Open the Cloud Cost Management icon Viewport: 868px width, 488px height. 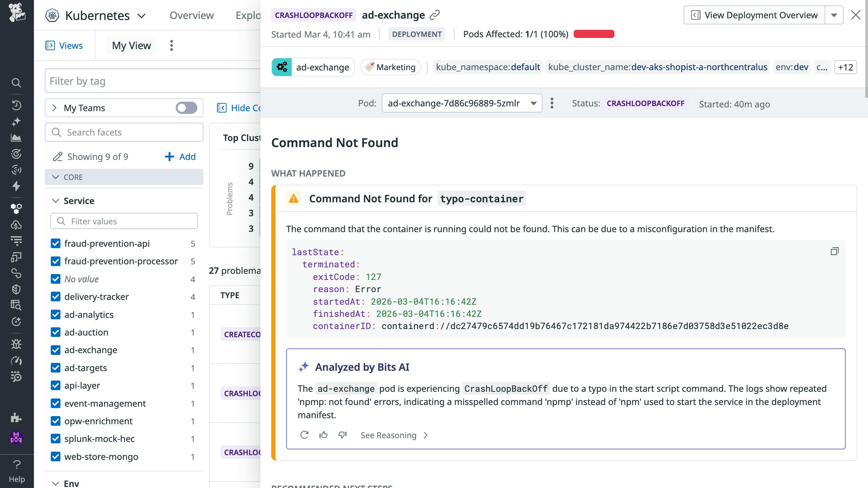tap(17, 225)
